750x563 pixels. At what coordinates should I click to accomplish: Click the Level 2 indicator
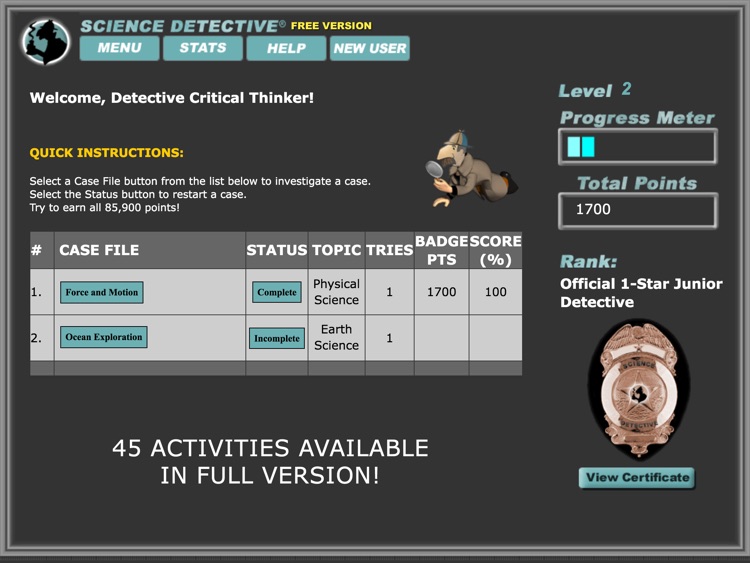595,90
